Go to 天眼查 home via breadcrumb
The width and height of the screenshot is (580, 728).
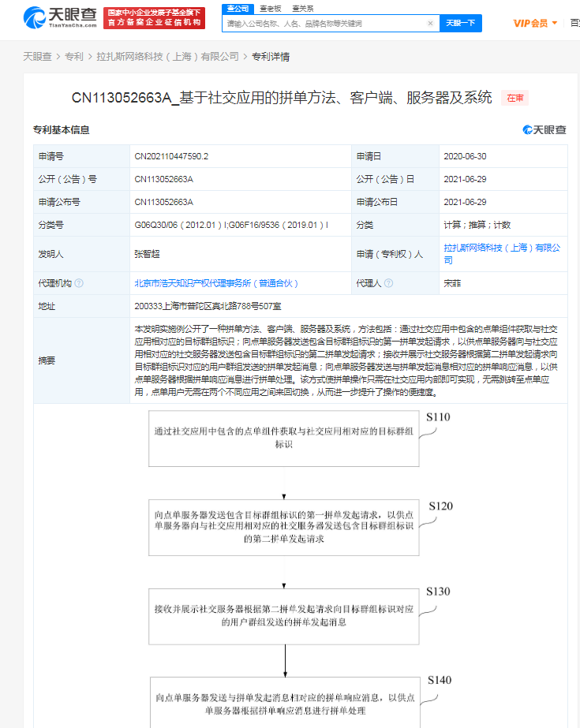pyautogui.click(x=37, y=57)
